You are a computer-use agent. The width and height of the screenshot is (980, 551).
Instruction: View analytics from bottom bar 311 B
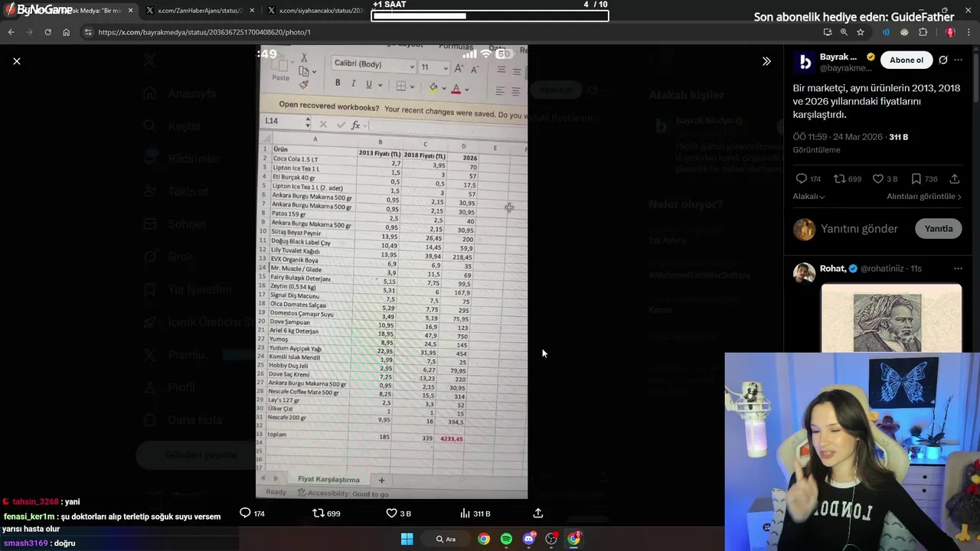coord(475,514)
